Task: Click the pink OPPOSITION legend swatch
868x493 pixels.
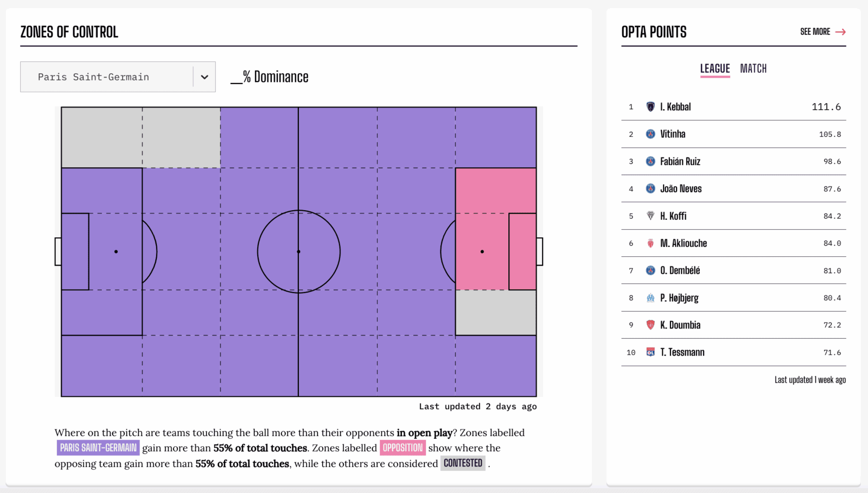Action: (x=403, y=448)
